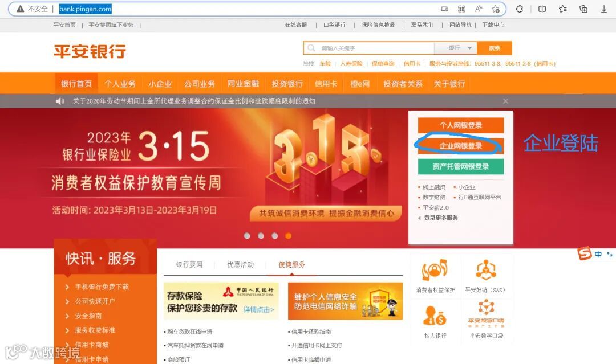Open 平安好链 (SAS) icon

[486, 269]
